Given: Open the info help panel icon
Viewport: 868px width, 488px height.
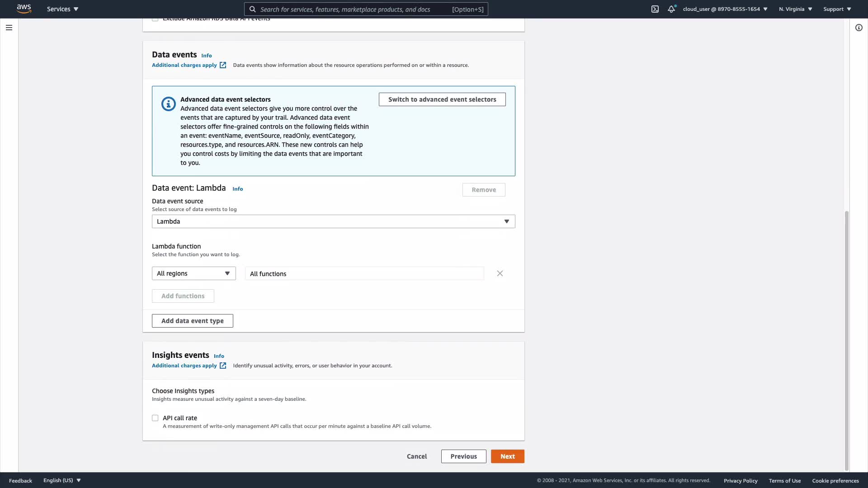Looking at the screenshot, I should click(x=859, y=28).
